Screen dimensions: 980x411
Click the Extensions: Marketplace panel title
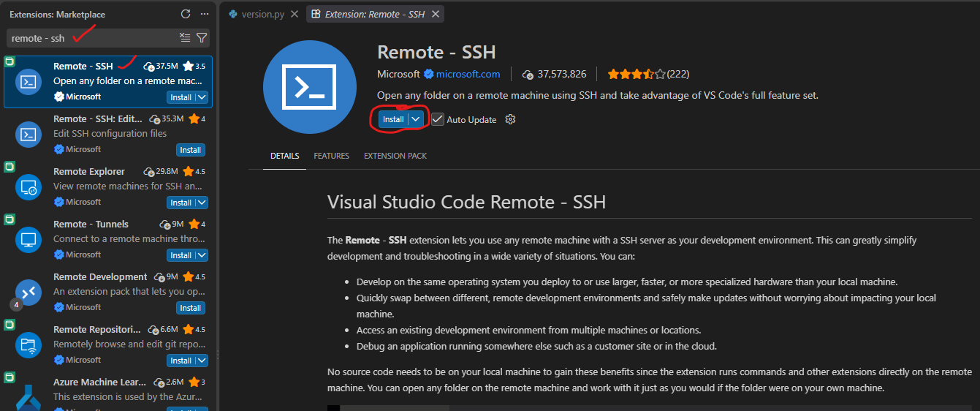point(57,14)
